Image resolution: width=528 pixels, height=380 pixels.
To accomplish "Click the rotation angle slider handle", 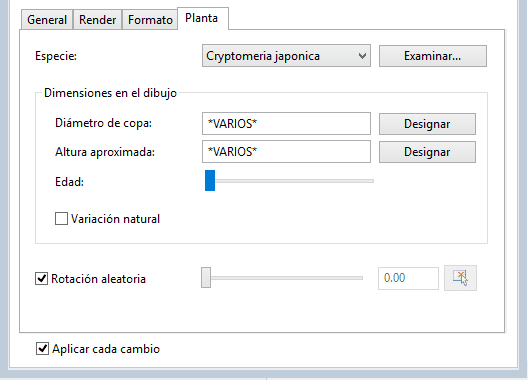I will pos(206,278).
